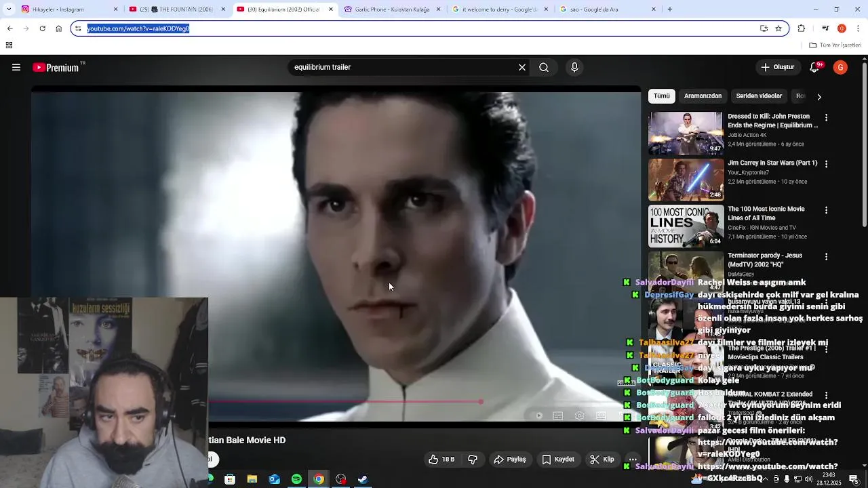Viewport: 868px width, 488px height.
Task: Open the YouTube hamburger guide menu
Action: [x=16, y=67]
